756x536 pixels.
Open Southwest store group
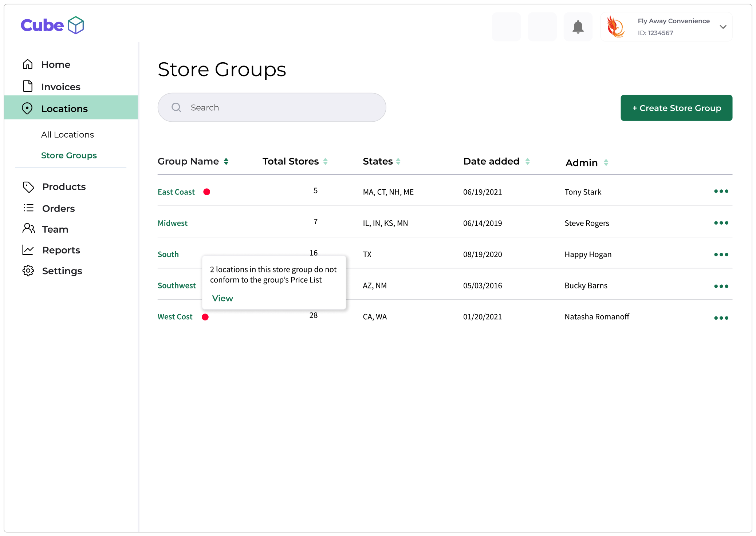[177, 285]
